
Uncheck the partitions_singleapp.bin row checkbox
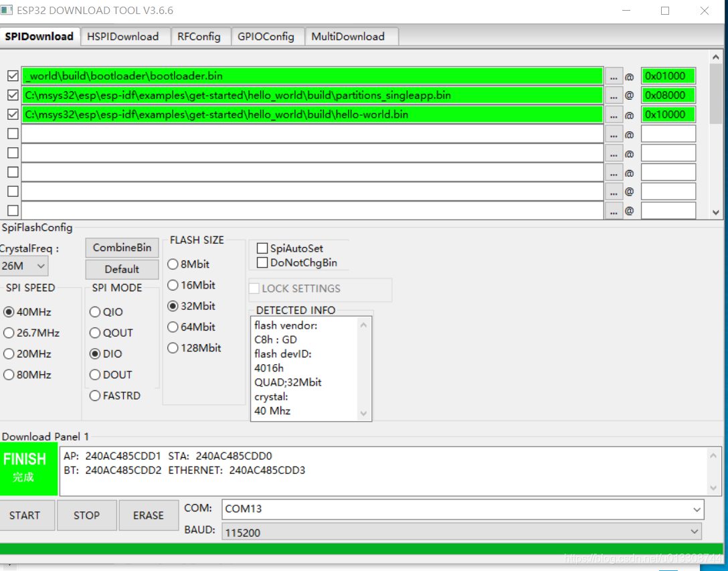tap(13, 95)
